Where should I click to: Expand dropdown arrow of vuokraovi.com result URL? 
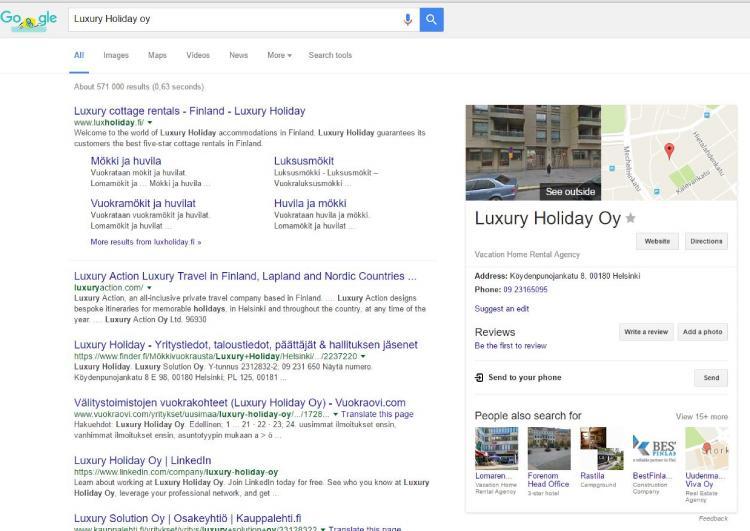(335, 414)
